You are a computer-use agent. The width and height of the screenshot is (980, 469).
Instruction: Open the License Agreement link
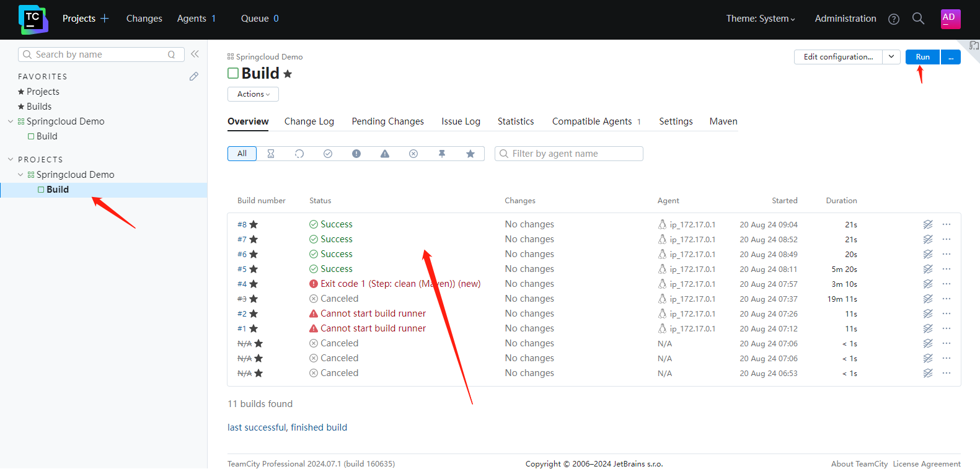927,464
